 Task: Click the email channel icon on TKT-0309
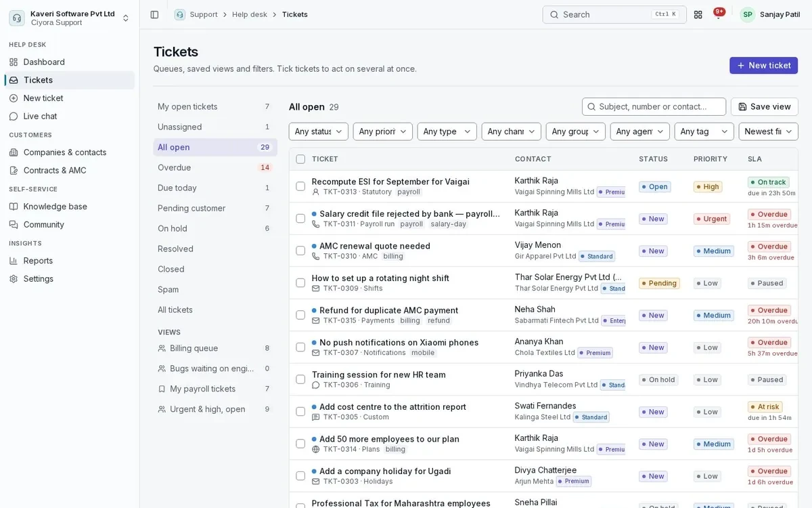tap(316, 289)
